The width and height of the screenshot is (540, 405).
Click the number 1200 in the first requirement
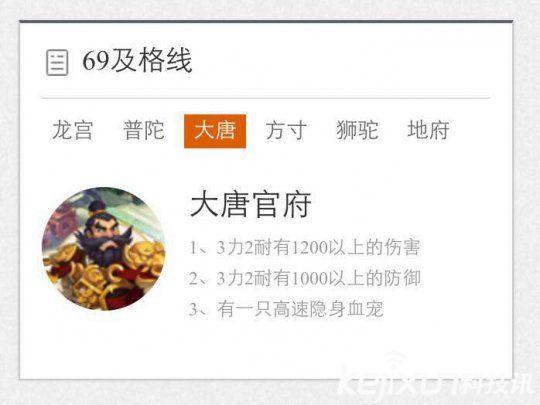click(309, 248)
